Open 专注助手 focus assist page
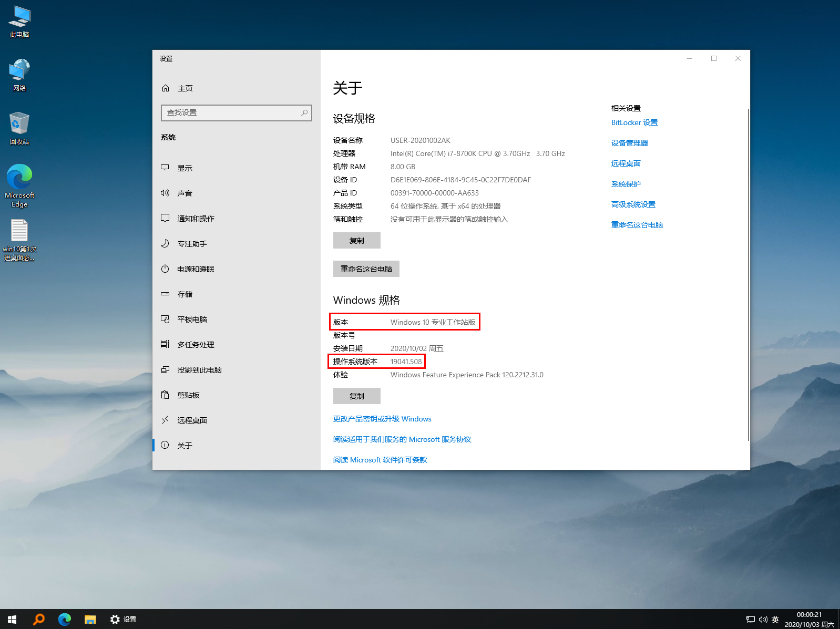 click(x=237, y=244)
